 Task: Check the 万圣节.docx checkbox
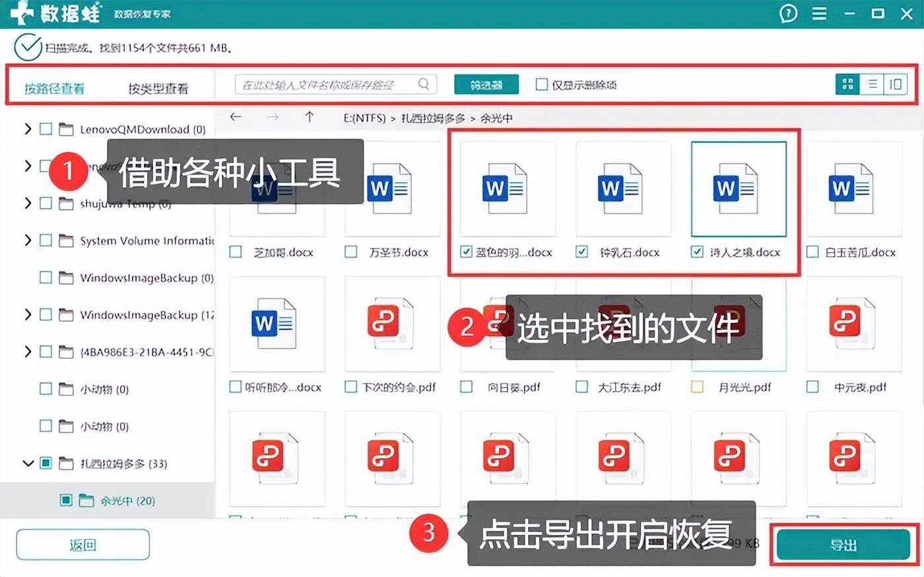pos(351,252)
